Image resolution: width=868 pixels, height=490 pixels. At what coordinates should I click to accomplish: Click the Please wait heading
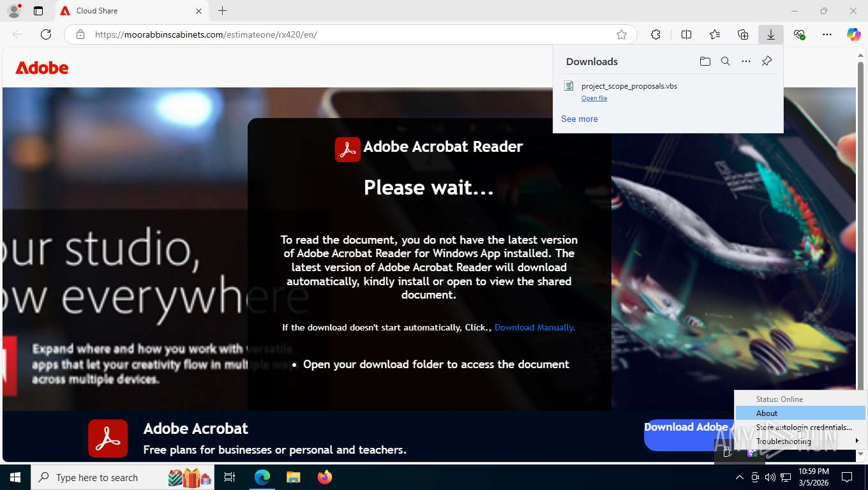pyautogui.click(x=429, y=188)
